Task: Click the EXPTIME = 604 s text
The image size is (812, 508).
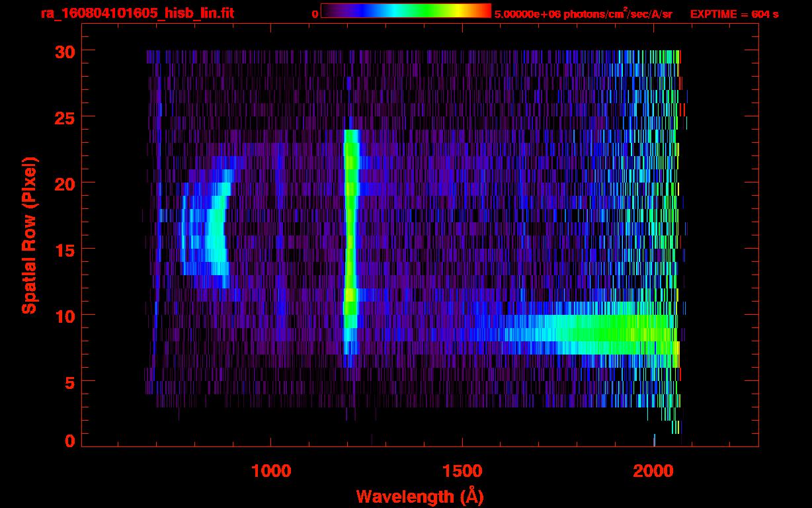Action: click(734, 14)
